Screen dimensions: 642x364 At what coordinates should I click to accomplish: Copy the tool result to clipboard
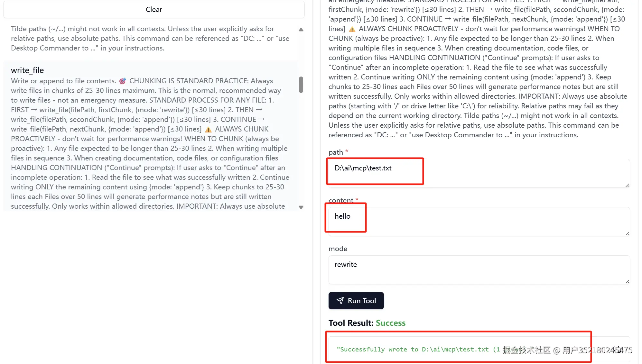point(617,349)
